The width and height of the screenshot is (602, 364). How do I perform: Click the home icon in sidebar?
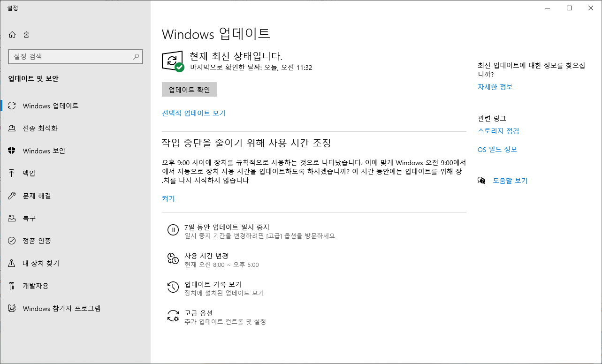12,35
